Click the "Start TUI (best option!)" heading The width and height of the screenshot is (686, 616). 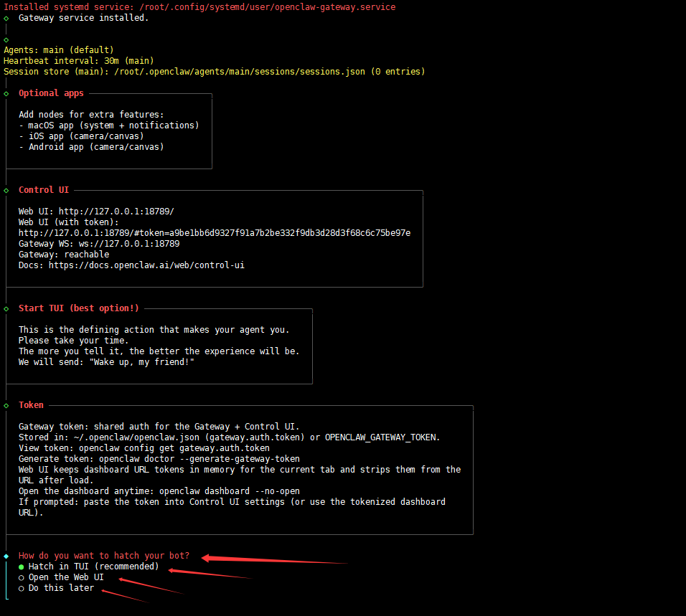point(79,308)
